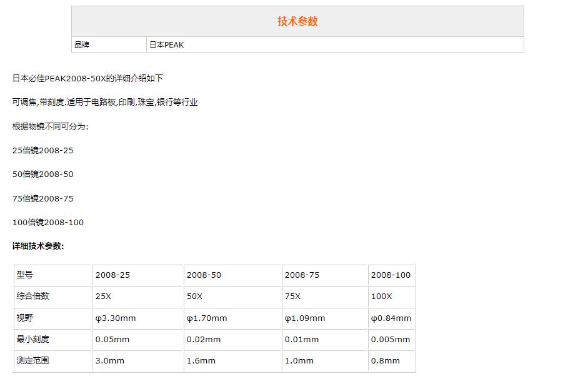
Task: Select the 品牌 label cell
Action: pos(82,45)
